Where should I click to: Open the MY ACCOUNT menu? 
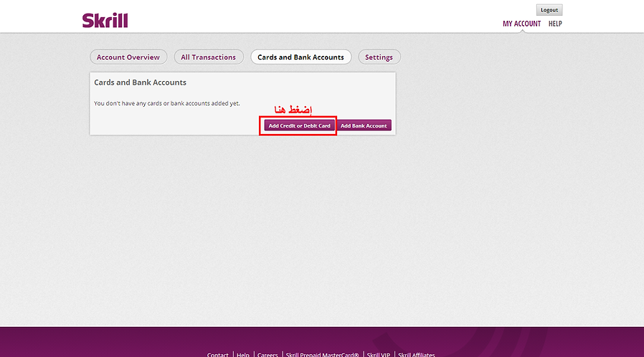coord(521,24)
